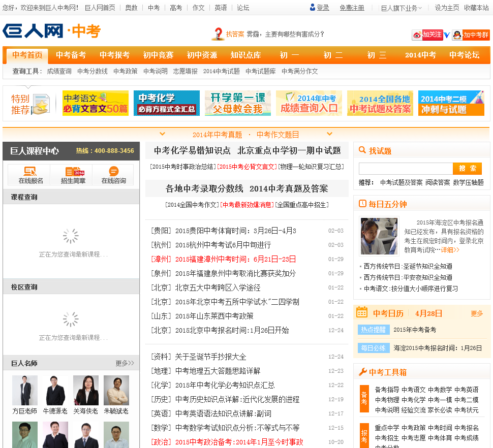Open 成绩查询 in query tools
This screenshot has width=493, height=448.
(59, 71)
